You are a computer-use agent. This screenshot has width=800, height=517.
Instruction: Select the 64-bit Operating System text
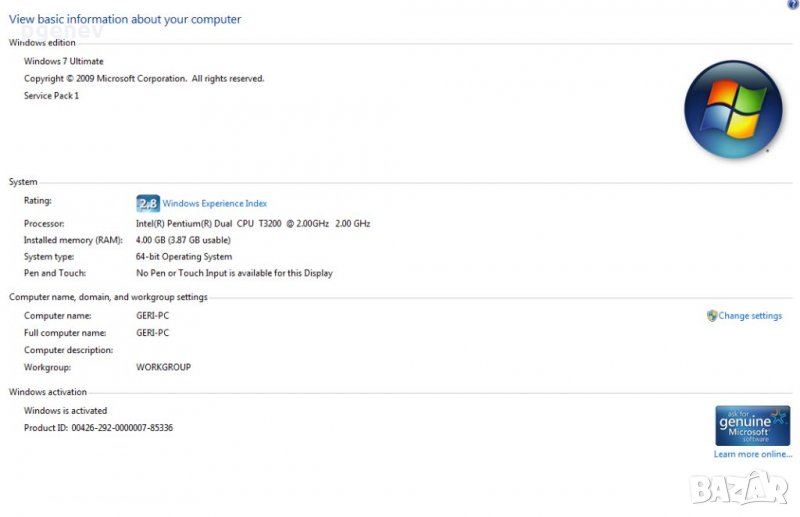coord(183,256)
